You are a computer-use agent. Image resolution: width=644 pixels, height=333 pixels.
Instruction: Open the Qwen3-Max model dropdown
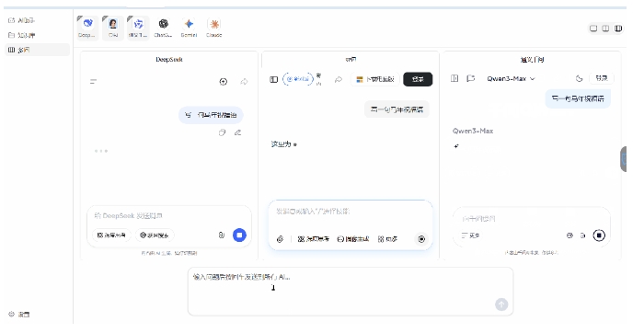tap(511, 78)
